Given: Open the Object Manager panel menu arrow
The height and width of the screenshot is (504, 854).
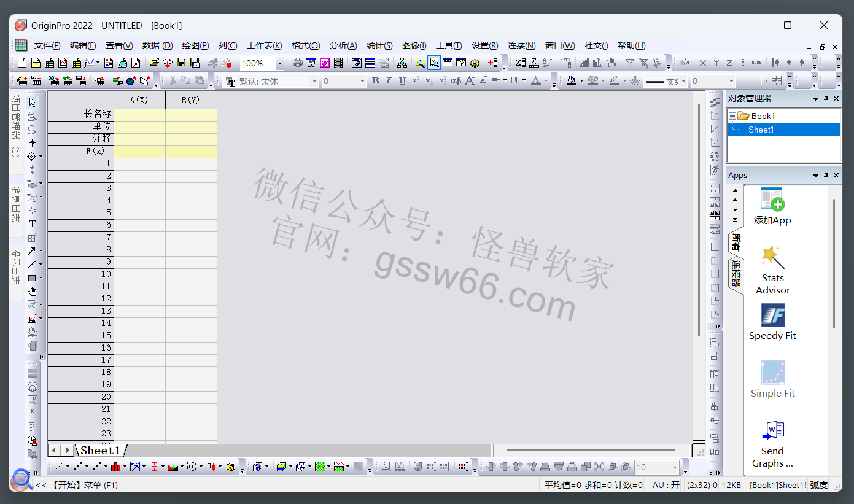Looking at the screenshot, I should 815,99.
